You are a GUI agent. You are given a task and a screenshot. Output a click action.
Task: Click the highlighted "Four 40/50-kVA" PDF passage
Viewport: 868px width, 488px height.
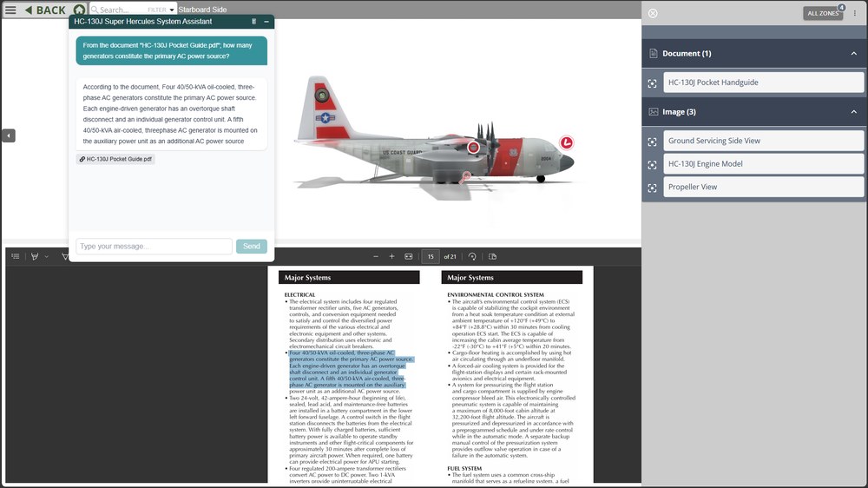tap(351, 368)
